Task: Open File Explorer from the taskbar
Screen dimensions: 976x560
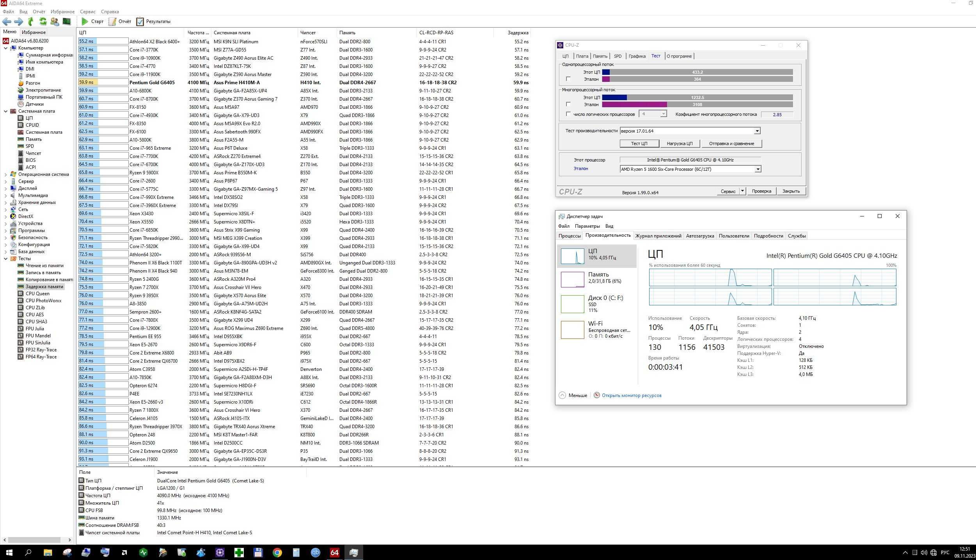Action: [x=48, y=553]
